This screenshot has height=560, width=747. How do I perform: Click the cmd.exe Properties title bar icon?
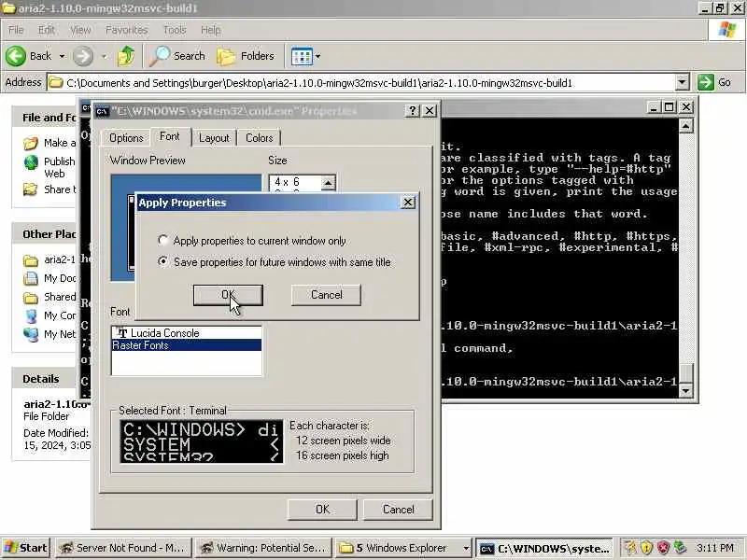[x=102, y=111]
